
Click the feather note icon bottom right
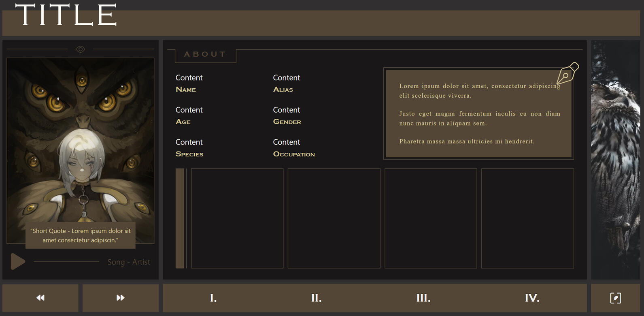coord(615,298)
